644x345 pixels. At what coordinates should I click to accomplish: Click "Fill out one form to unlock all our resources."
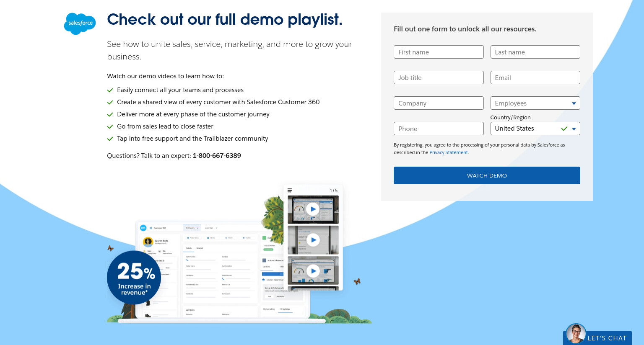tap(465, 29)
